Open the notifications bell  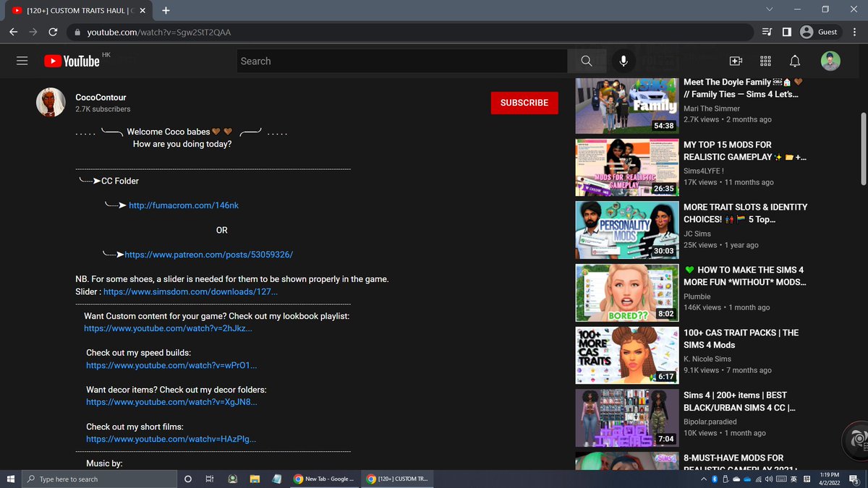[x=795, y=61]
